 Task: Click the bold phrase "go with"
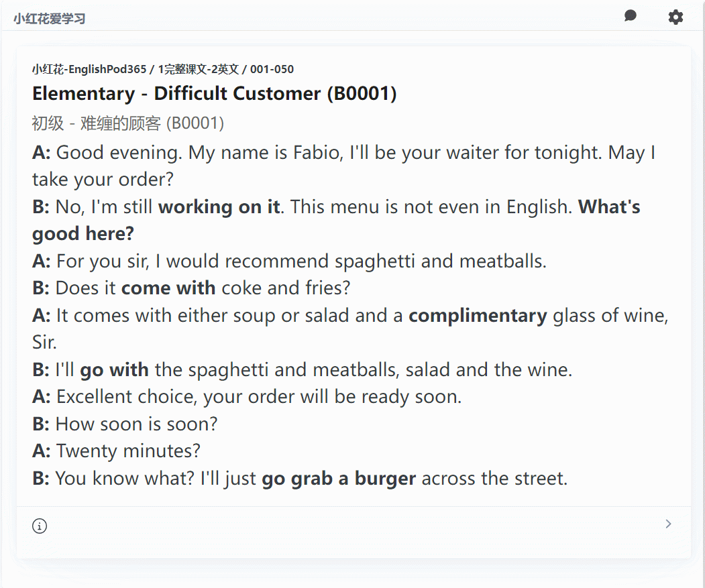tap(114, 369)
